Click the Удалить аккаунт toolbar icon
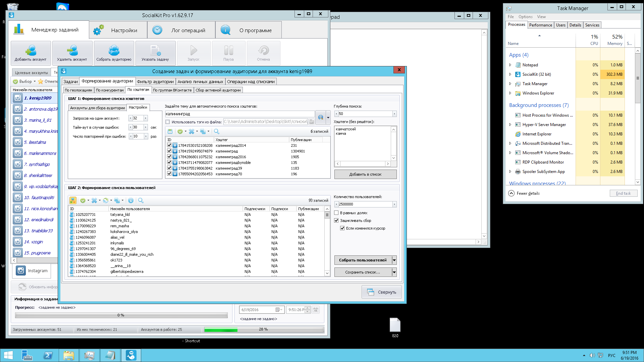The image size is (644, 362). (x=72, y=53)
